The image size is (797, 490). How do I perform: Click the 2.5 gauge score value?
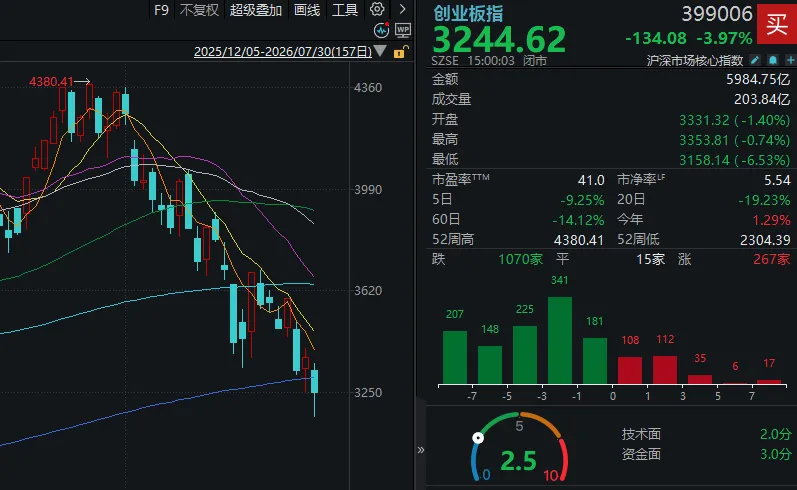tap(518, 461)
